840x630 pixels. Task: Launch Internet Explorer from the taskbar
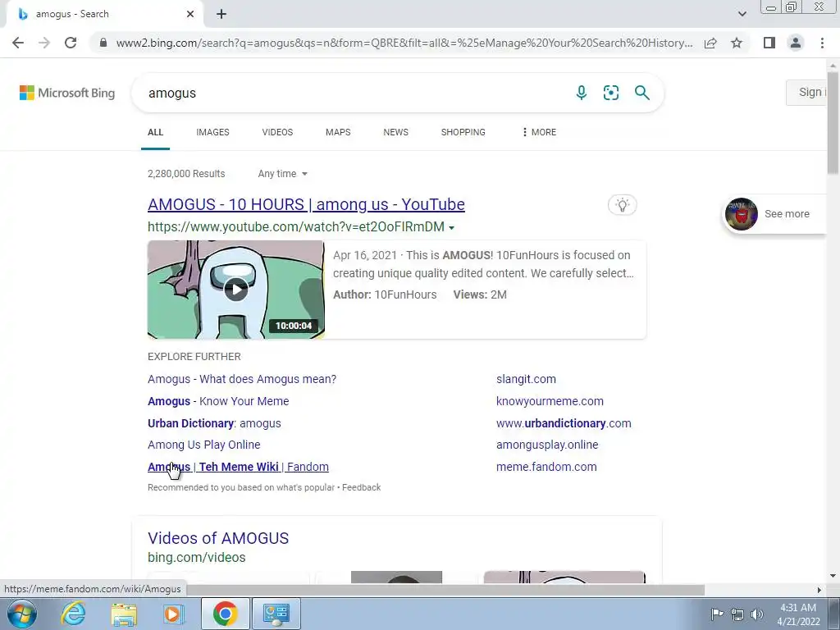73,614
